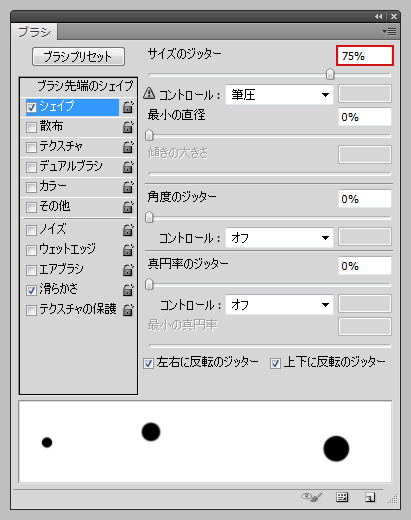Open the 筆圧 control dropdown for size jitter
Screen dimensions: 411x520
[x=279, y=95]
